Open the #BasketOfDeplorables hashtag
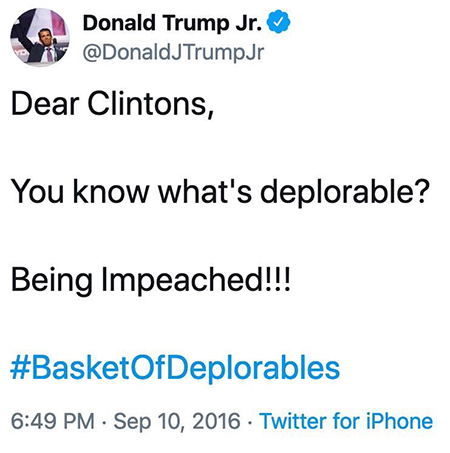This screenshot has height=453, width=450. click(x=175, y=368)
